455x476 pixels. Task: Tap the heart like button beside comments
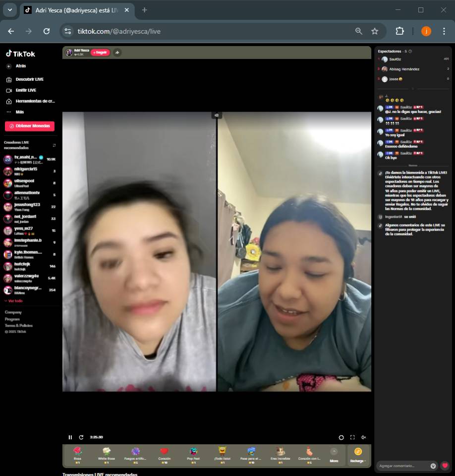coord(445,466)
